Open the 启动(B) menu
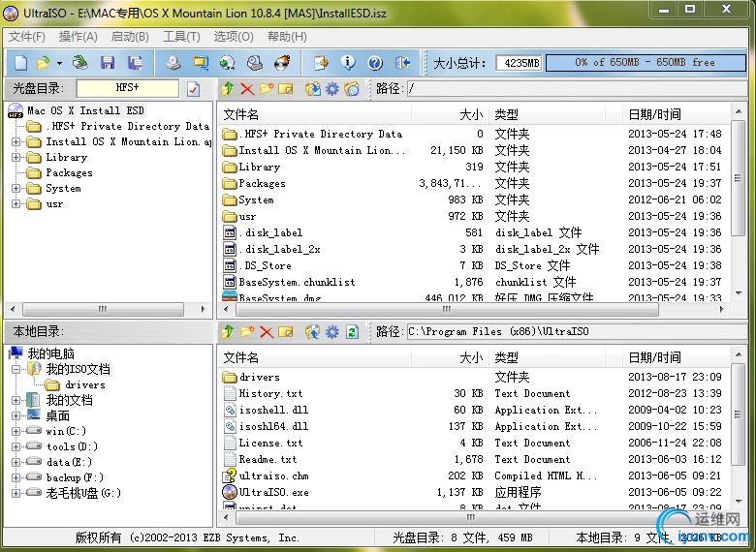Image resolution: width=756 pixels, height=552 pixels. [x=130, y=37]
